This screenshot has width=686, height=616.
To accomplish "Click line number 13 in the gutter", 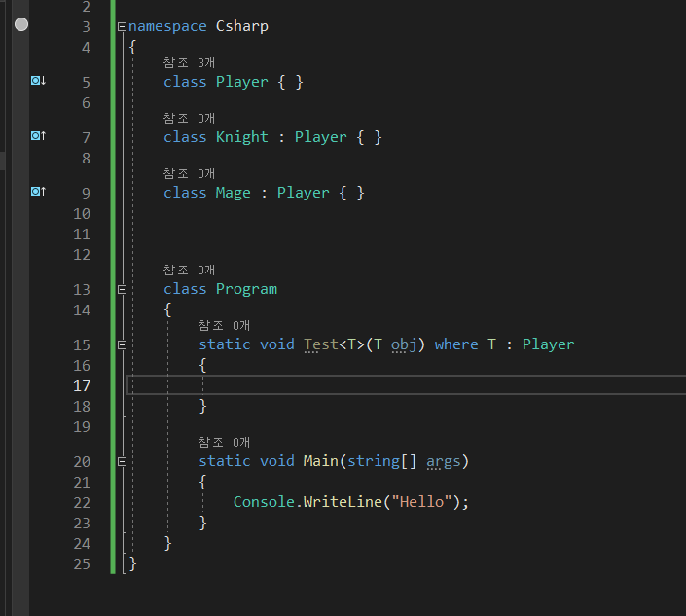I will click(82, 290).
